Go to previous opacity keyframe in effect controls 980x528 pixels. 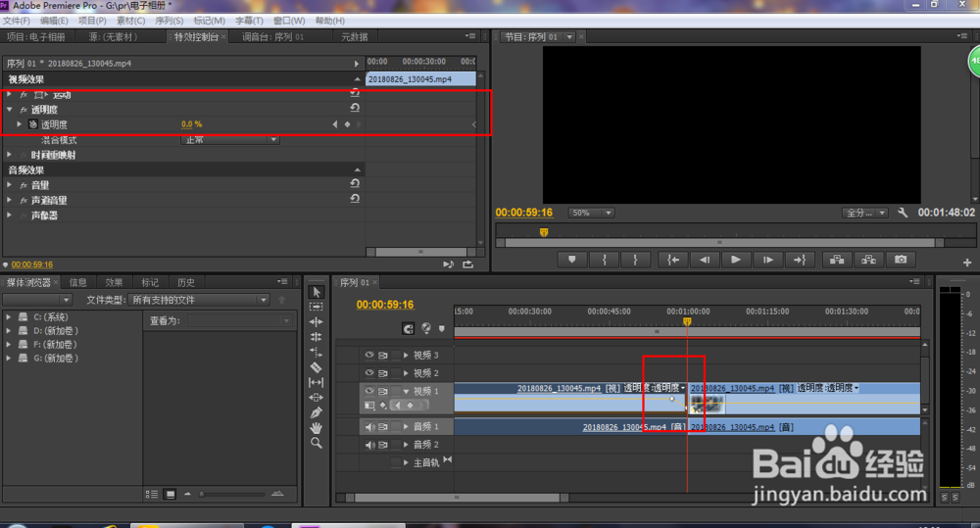point(335,124)
